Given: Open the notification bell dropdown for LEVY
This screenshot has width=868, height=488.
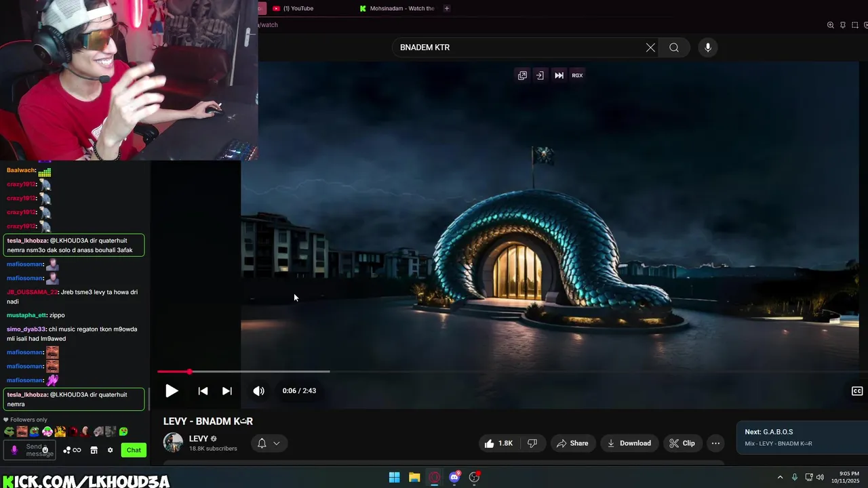Looking at the screenshot, I should [x=269, y=443].
